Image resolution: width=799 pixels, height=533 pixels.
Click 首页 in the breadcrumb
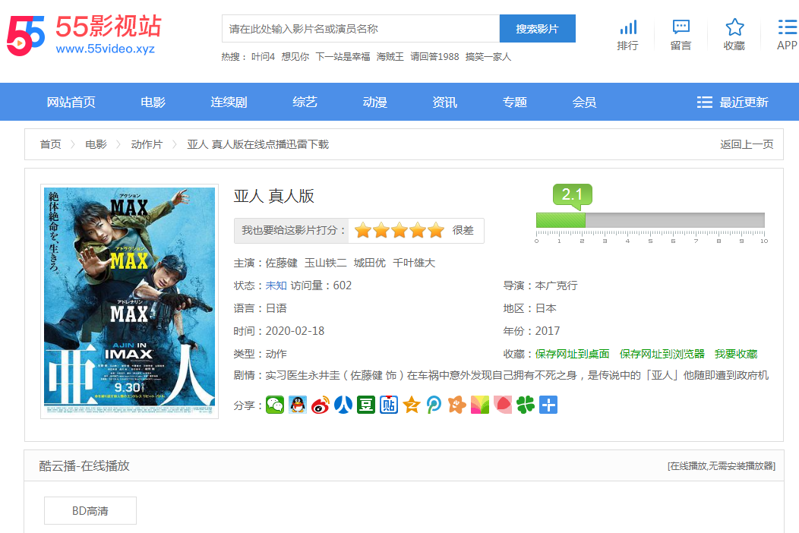point(50,144)
